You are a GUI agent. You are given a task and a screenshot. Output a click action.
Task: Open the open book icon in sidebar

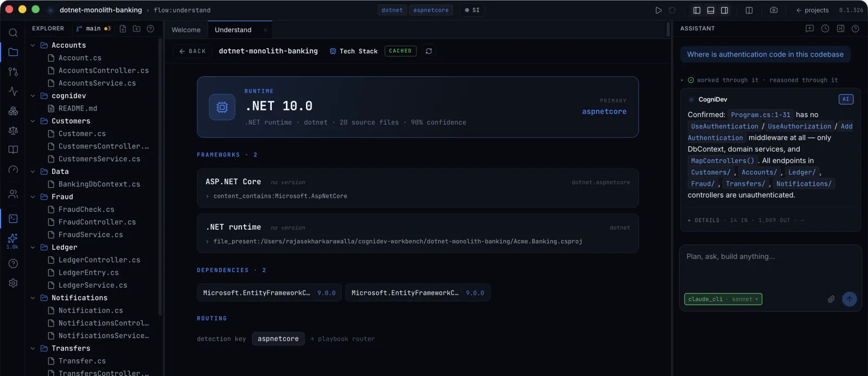tap(13, 150)
